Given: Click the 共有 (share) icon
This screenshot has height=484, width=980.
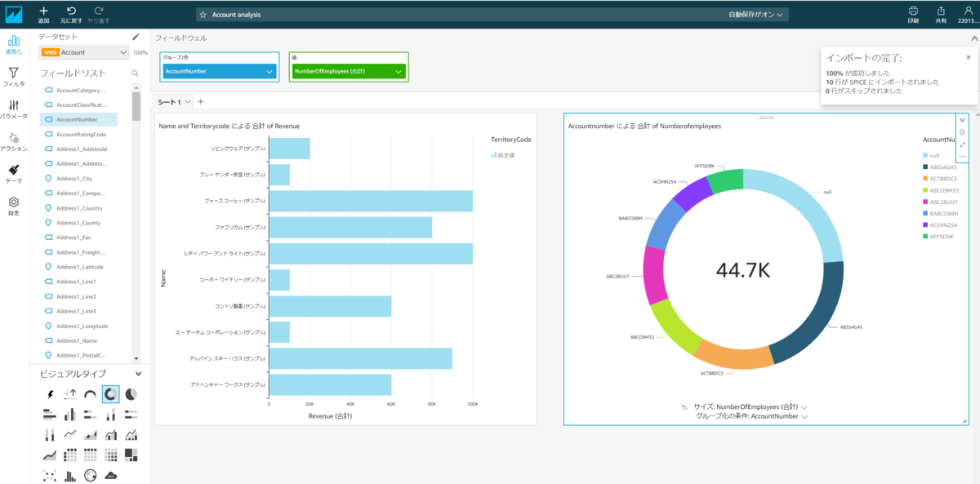Looking at the screenshot, I should click(941, 14).
